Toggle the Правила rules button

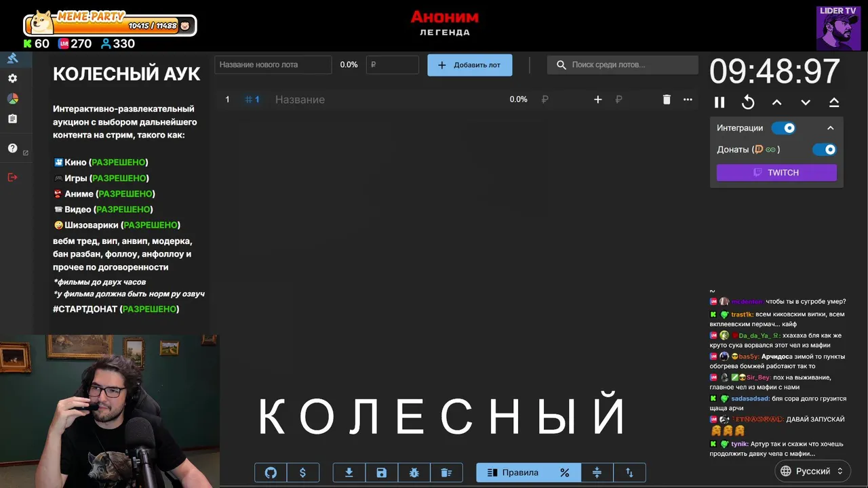[x=513, y=472]
